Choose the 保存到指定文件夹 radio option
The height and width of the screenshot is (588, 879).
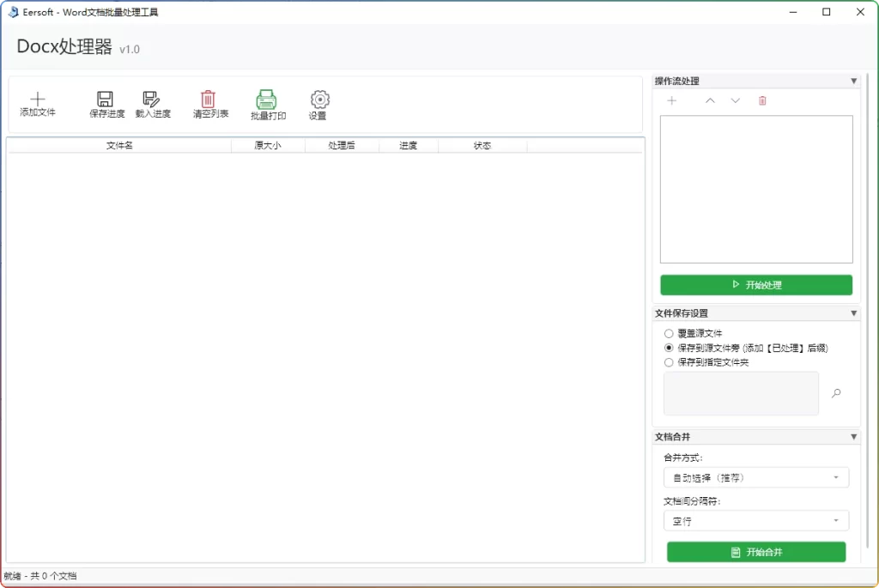tap(669, 362)
